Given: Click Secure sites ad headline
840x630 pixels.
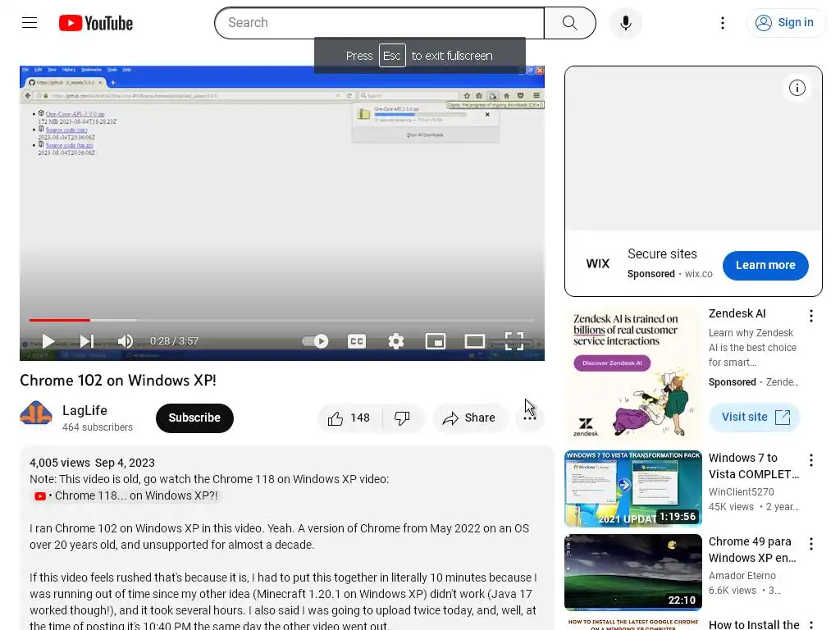Looking at the screenshot, I should [x=662, y=254].
